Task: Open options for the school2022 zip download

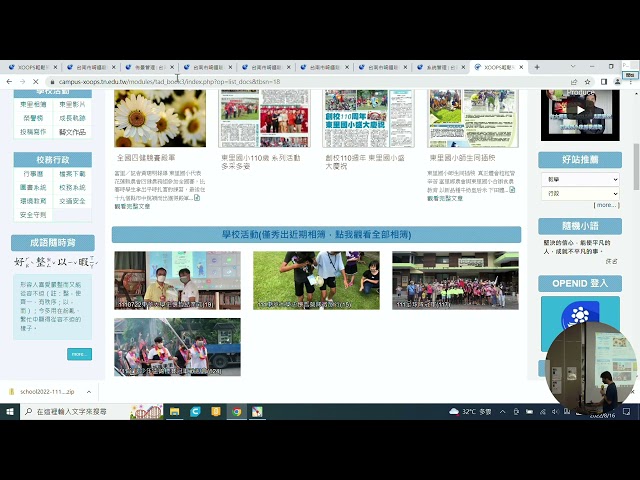Action: point(89,392)
